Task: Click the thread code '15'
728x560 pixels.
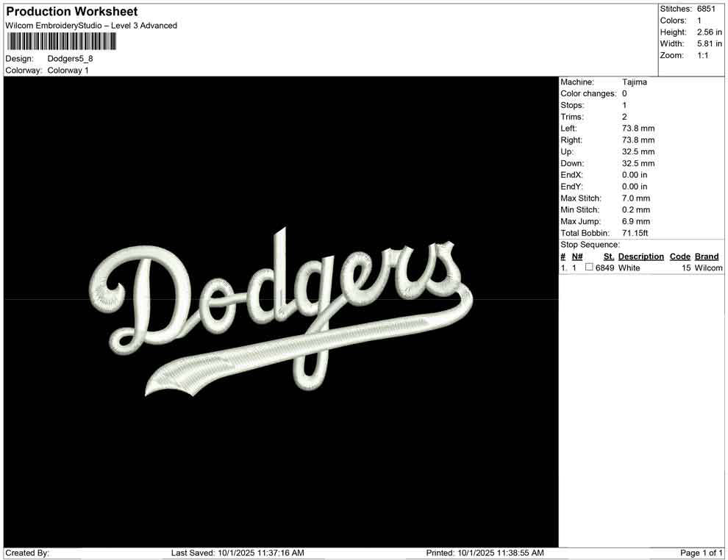Action: coord(686,268)
